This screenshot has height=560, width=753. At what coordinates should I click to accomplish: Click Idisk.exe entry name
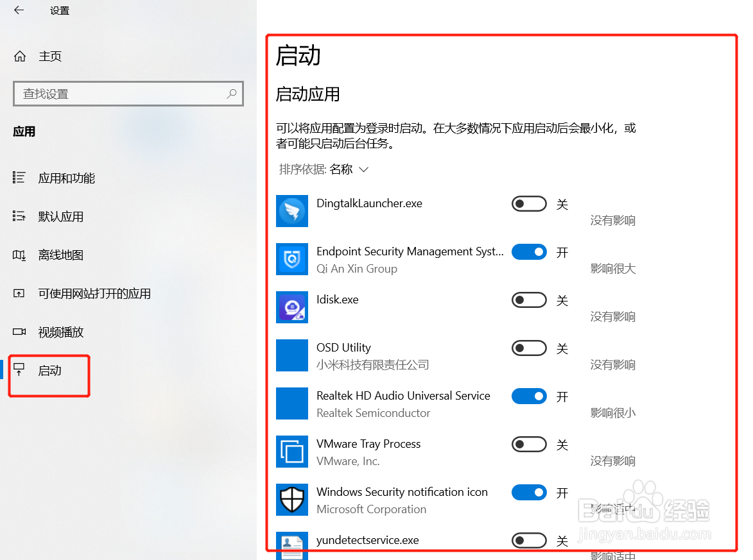[x=338, y=300]
